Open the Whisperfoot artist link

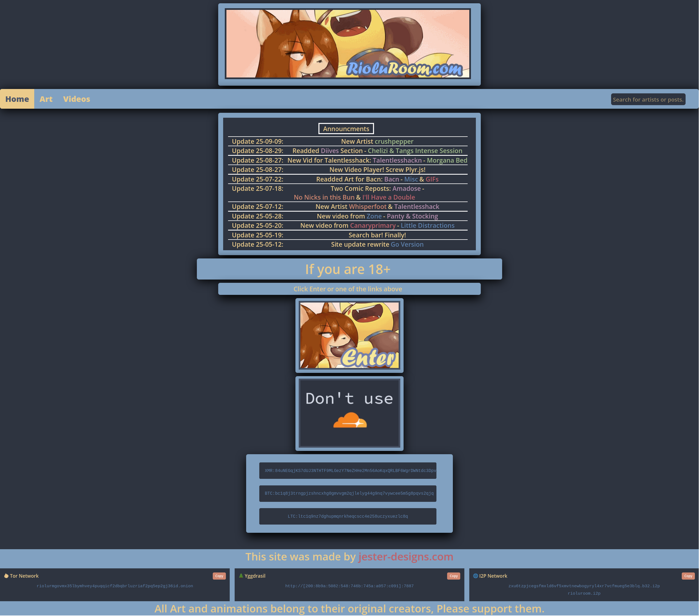[x=367, y=207]
